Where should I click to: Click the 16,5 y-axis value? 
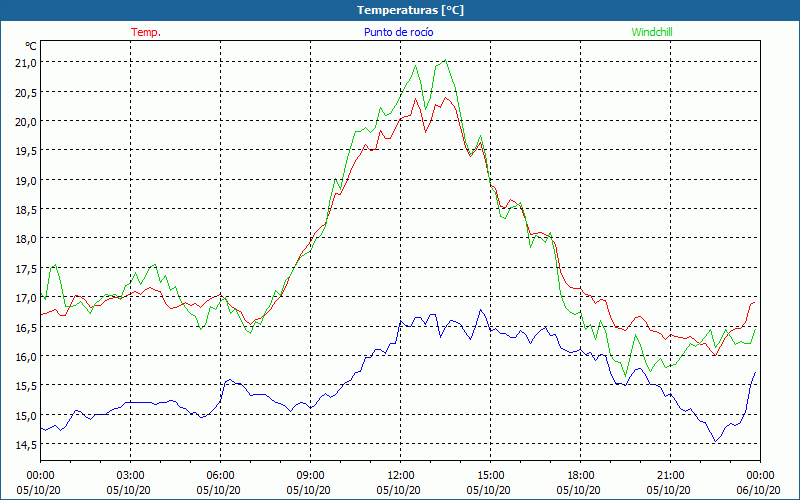pyautogui.click(x=27, y=327)
